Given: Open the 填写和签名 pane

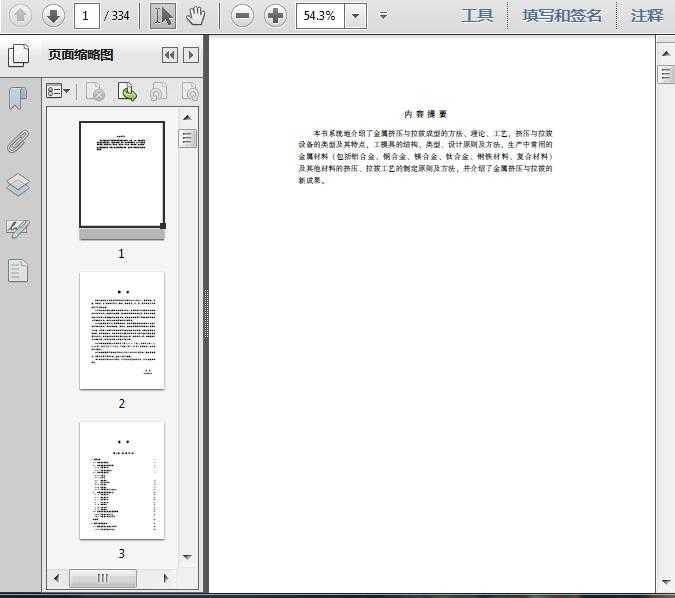Looking at the screenshot, I should pos(562,16).
